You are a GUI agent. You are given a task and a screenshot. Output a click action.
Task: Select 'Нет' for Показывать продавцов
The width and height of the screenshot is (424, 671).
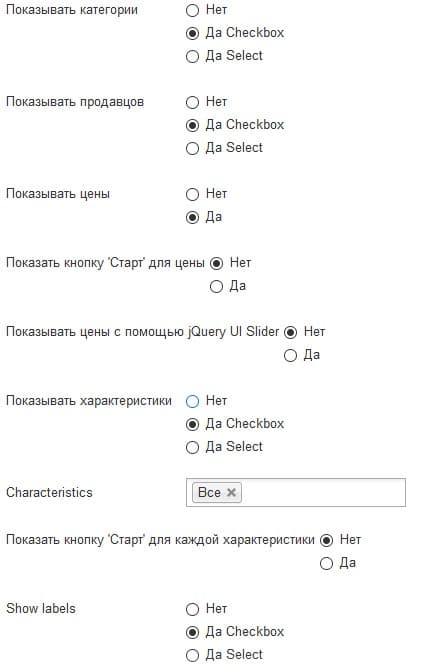click(193, 102)
